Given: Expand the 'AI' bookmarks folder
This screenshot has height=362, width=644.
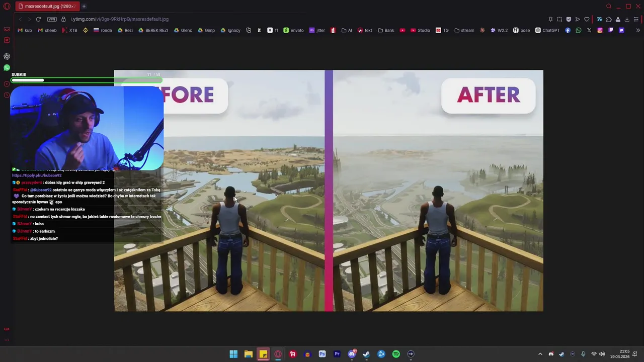Looking at the screenshot, I should (x=347, y=30).
